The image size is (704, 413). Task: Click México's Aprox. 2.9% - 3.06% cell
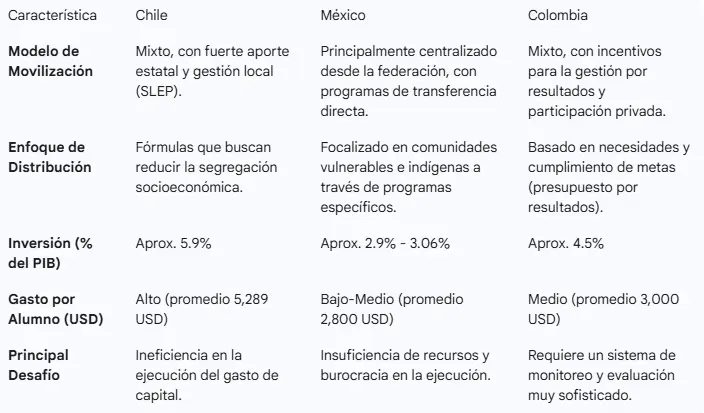click(386, 243)
